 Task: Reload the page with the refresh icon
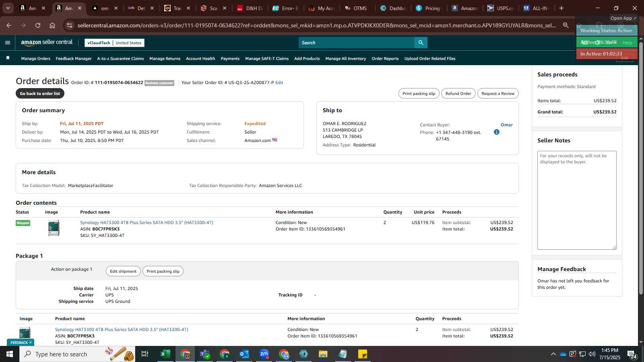tap(38, 25)
